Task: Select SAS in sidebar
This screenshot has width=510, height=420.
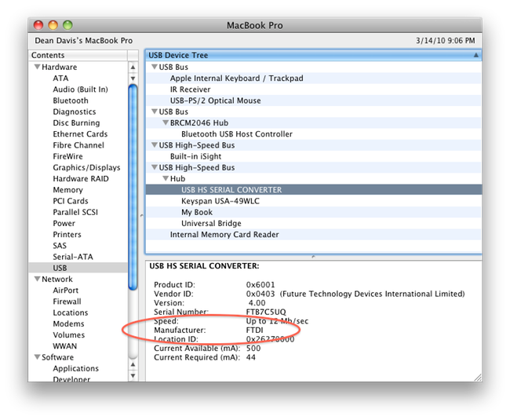Action: tap(60, 246)
